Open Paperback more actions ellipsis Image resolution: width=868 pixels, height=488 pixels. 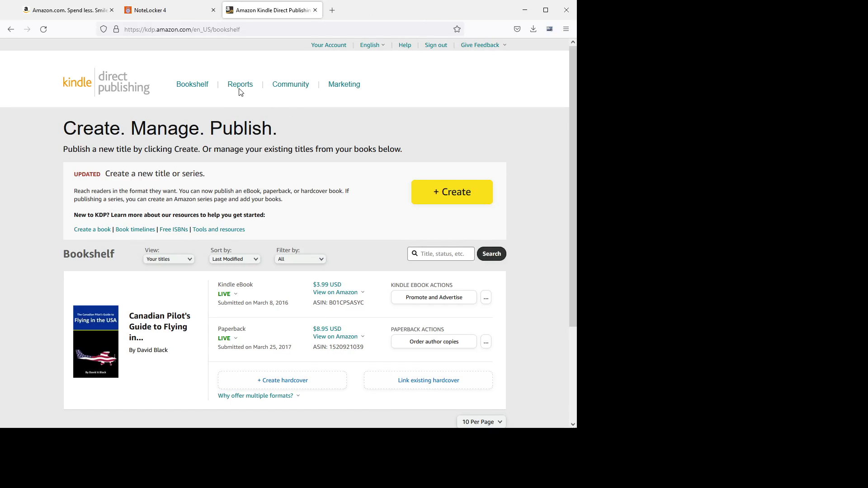click(486, 342)
